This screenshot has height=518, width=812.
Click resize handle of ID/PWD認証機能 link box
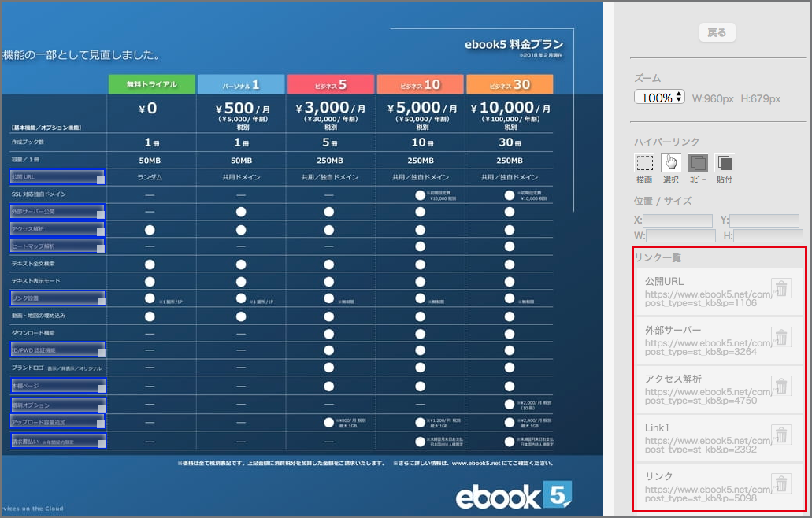[x=102, y=353]
